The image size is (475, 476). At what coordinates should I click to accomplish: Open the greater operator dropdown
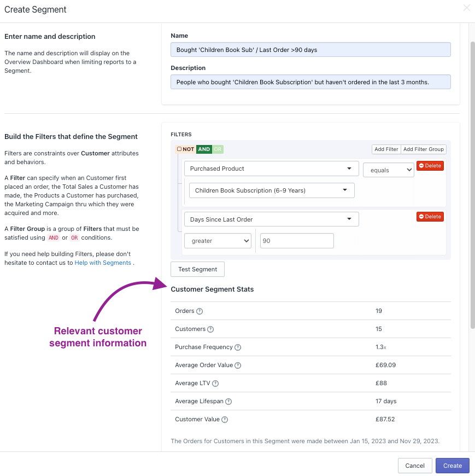(x=218, y=241)
